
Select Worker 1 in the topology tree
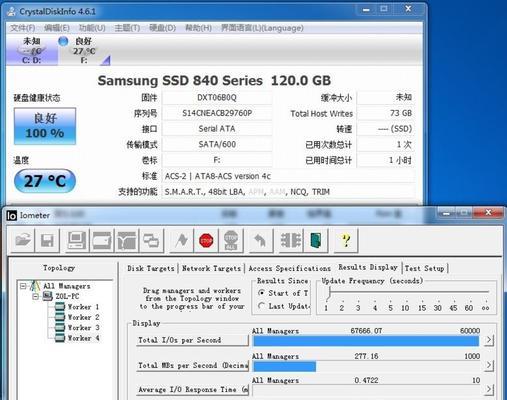pos(83,307)
